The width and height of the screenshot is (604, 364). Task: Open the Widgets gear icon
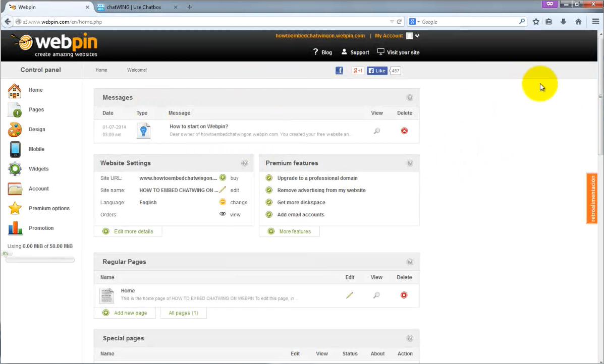click(x=15, y=169)
